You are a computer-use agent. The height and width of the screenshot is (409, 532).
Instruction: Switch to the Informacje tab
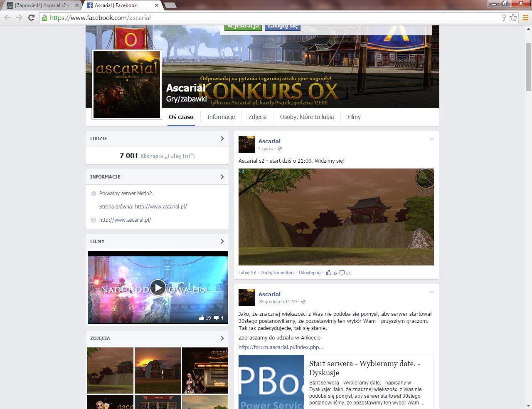221,117
